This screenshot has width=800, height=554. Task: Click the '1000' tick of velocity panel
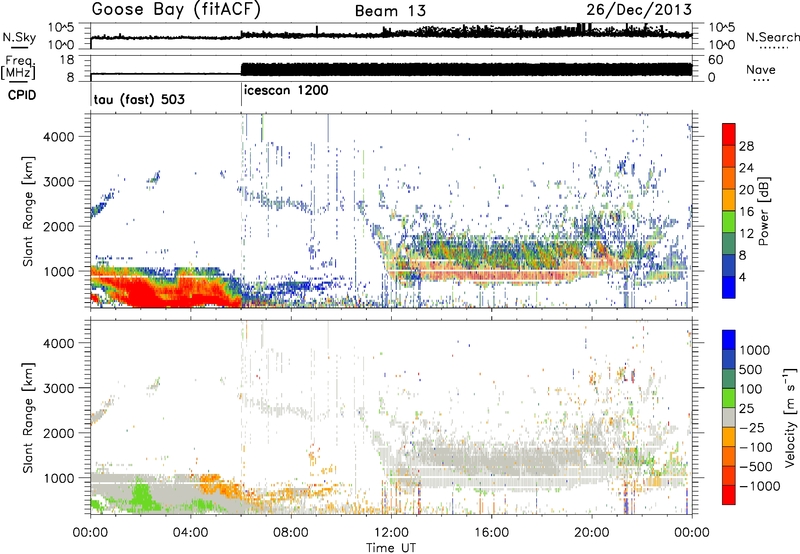[x=58, y=478]
